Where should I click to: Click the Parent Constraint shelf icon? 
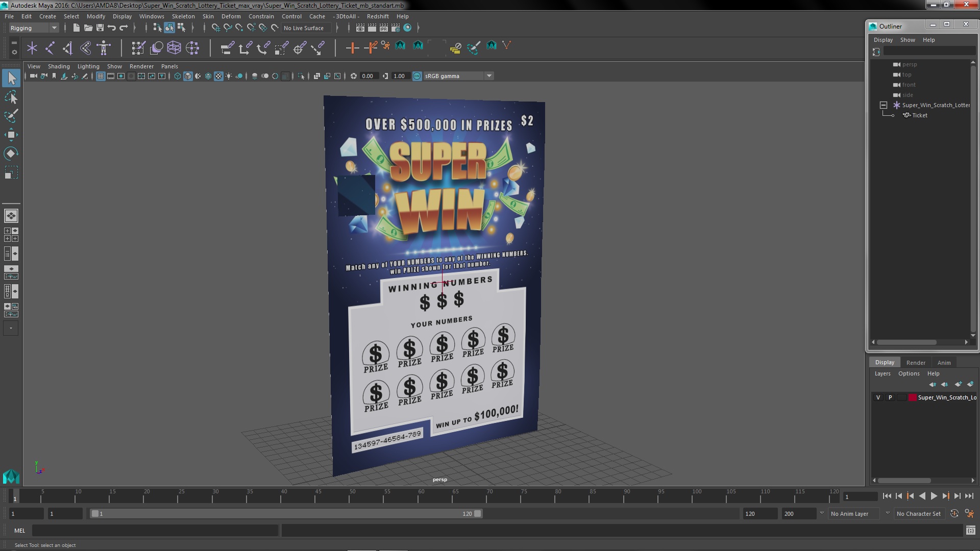point(227,48)
